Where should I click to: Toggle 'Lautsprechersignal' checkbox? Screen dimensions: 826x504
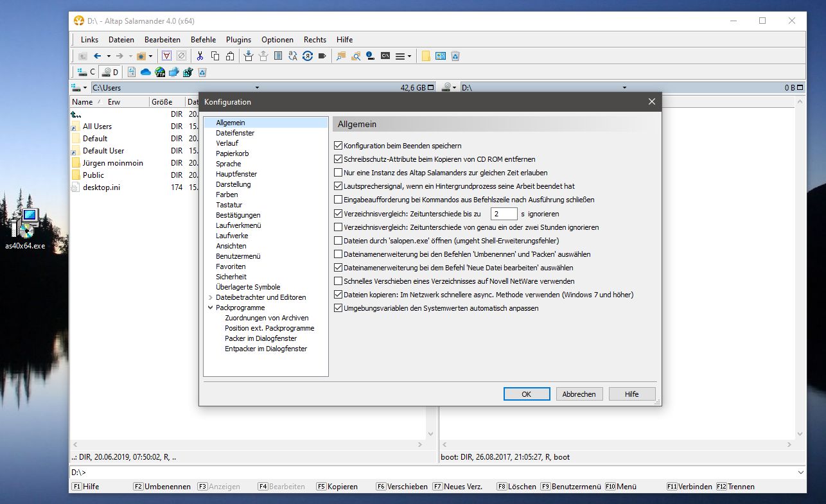(338, 186)
